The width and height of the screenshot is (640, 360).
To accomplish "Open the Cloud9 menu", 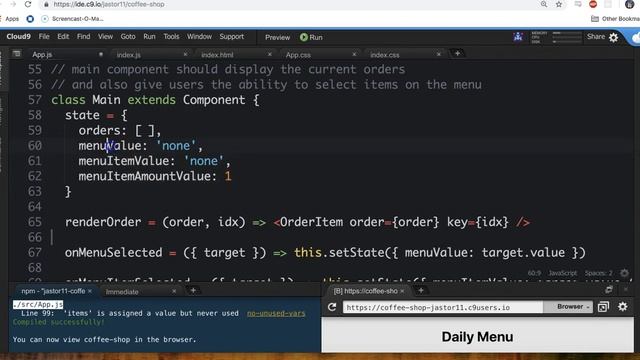I will 18,37.
